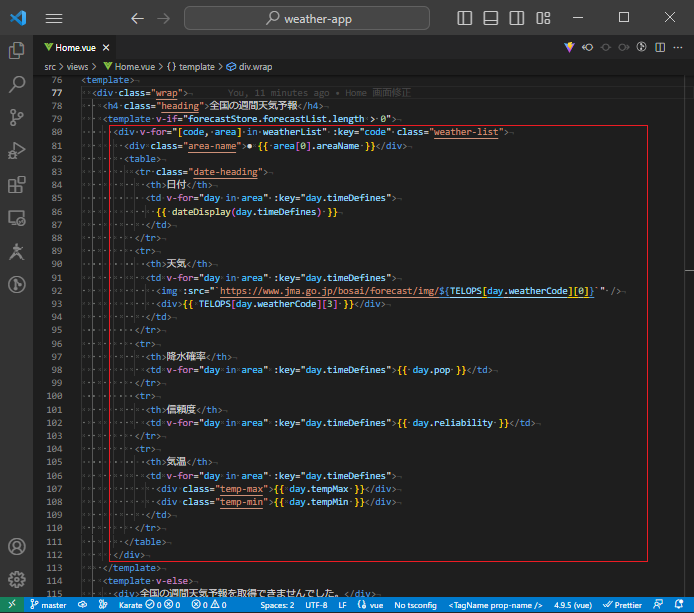Click the Karate status bar entry
The width and height of the screenshot is (694, 613).
(150, 605)
